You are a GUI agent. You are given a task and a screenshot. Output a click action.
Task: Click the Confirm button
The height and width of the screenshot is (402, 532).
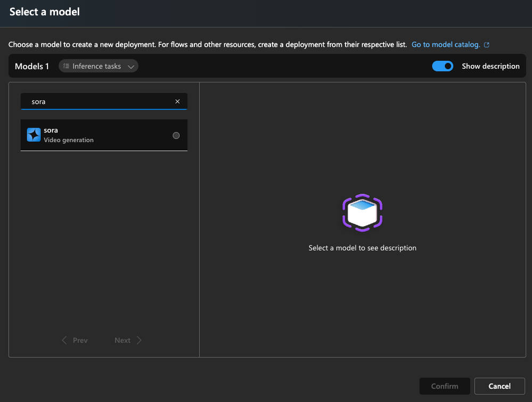(445, 386)
